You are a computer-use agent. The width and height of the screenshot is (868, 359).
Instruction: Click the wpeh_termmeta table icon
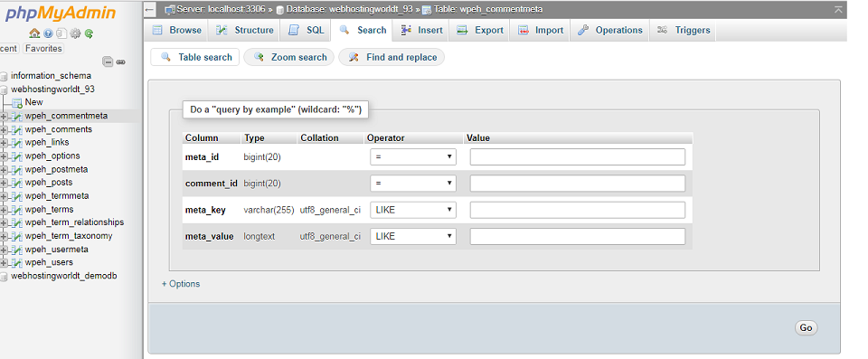[x=17, y=196]
